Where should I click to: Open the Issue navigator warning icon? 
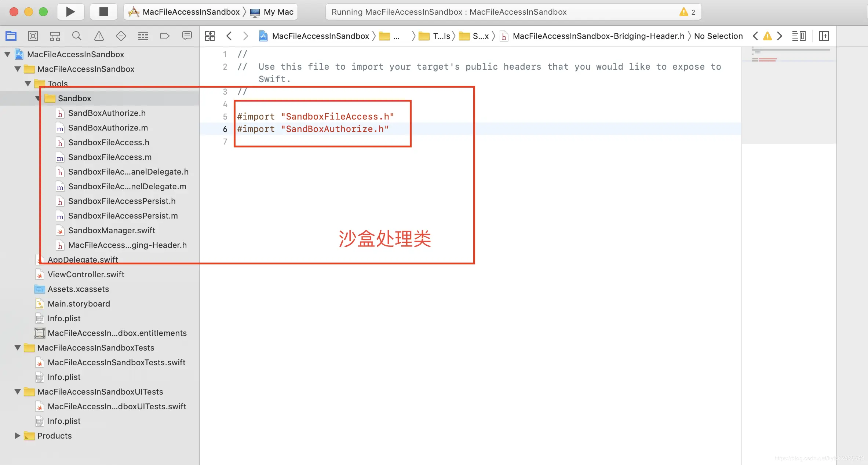(99, 36)
